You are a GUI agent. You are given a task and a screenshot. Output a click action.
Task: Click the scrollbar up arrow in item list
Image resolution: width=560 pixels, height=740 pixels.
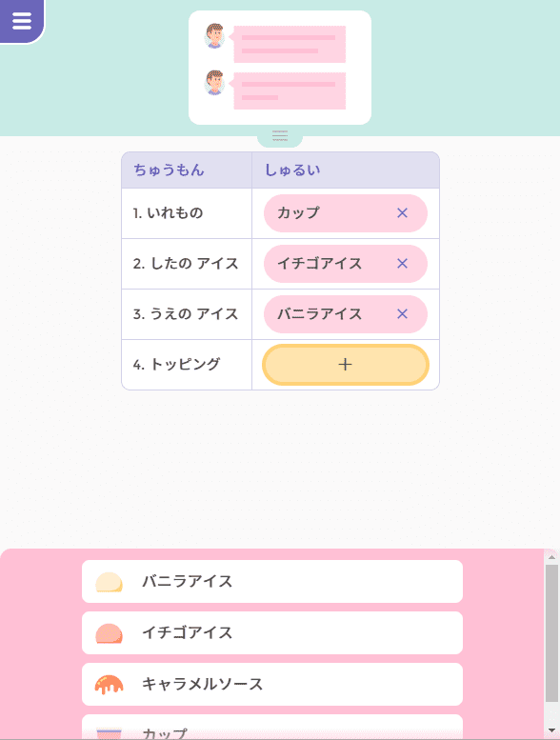pos(551,557)
